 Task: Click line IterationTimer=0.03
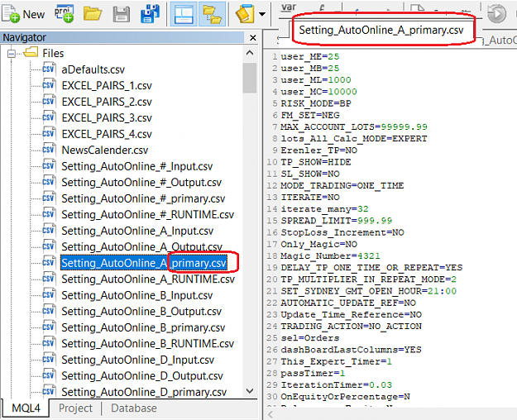click(337, 385)
